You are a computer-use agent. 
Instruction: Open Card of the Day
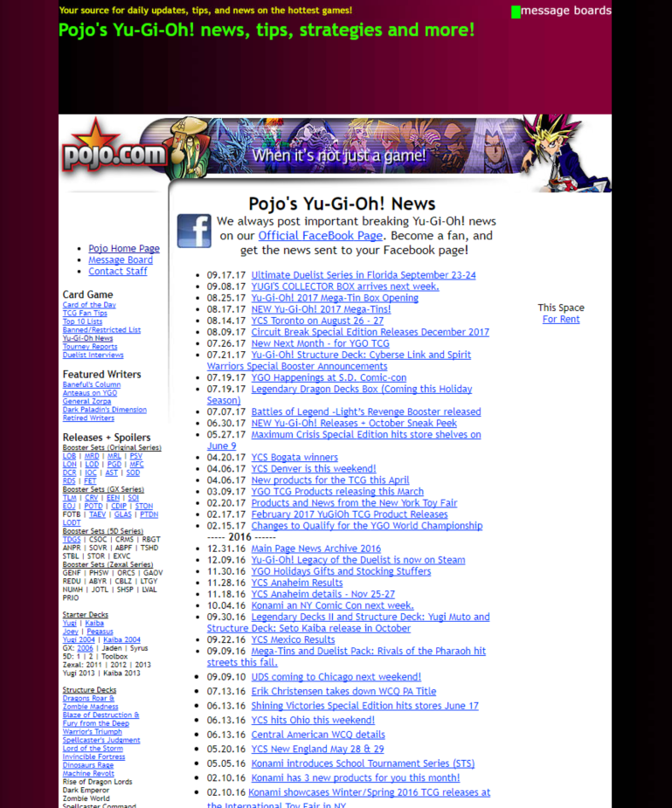89,305
